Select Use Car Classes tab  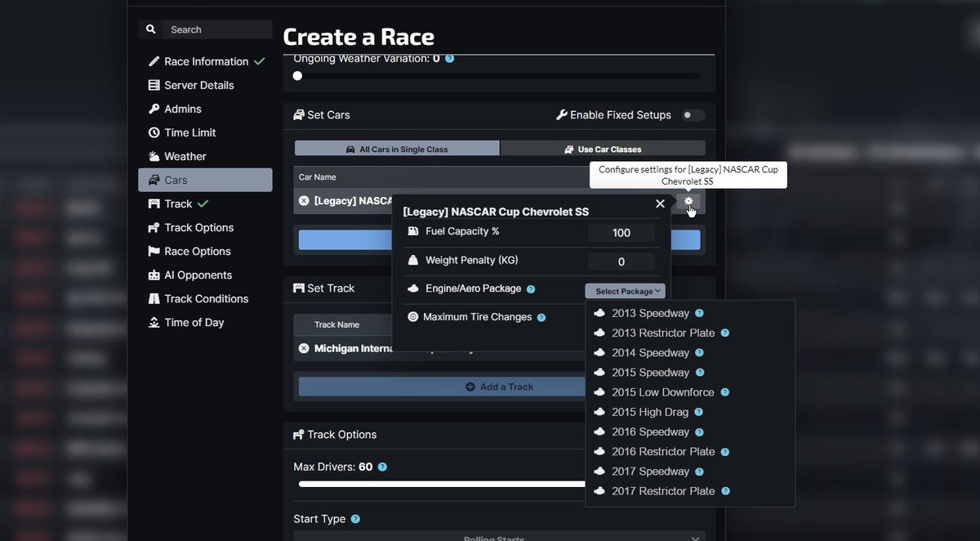point(603,149)
